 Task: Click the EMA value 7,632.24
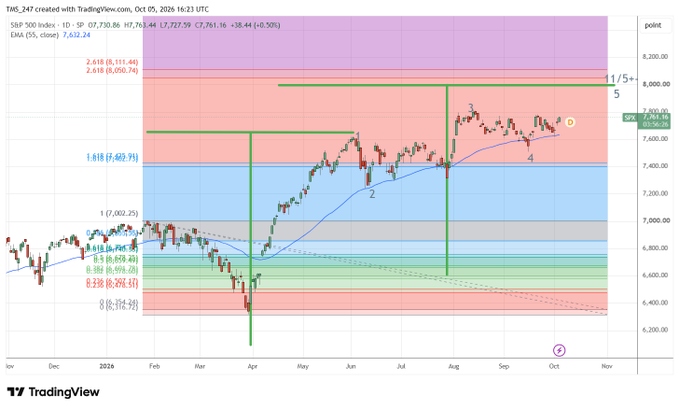(x=77, y=35)
